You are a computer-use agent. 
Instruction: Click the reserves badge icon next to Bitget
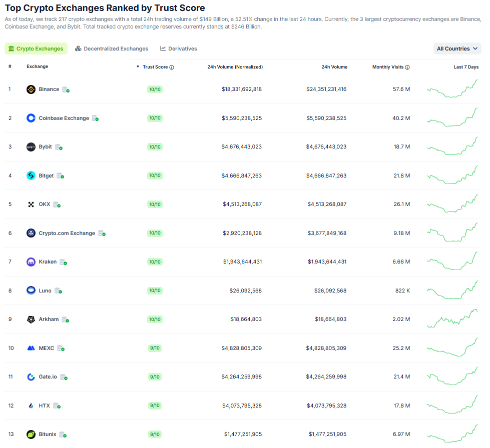coord(61,176)
